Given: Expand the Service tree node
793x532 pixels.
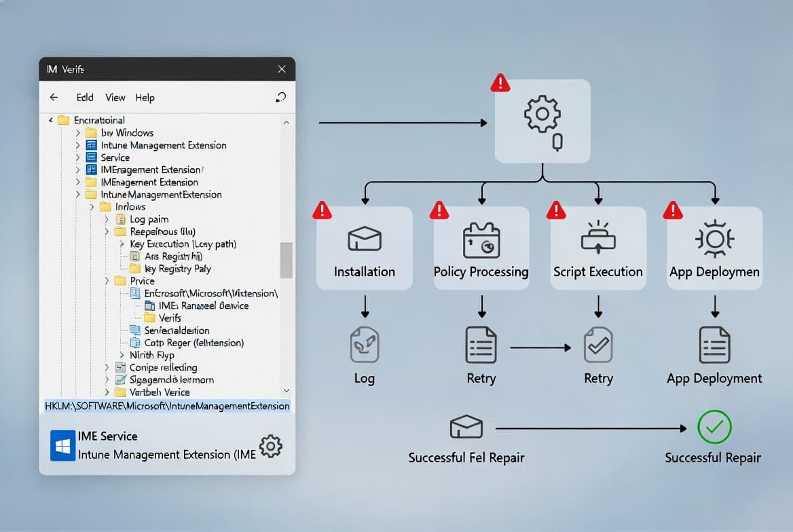Looking at the screenshot, I should coord(77,158).
